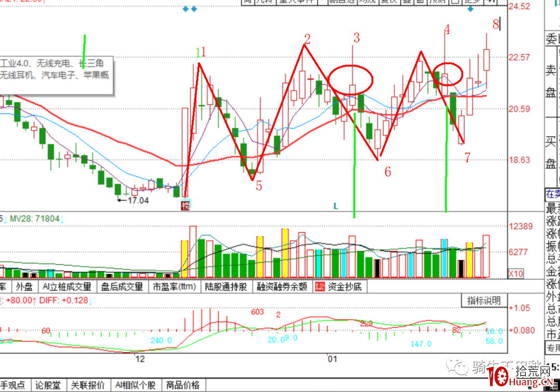Click the L2 icon beside 资金抄底
Viewport: 560px width, 392px height.
pyautogui.click(x=319, y=287)
